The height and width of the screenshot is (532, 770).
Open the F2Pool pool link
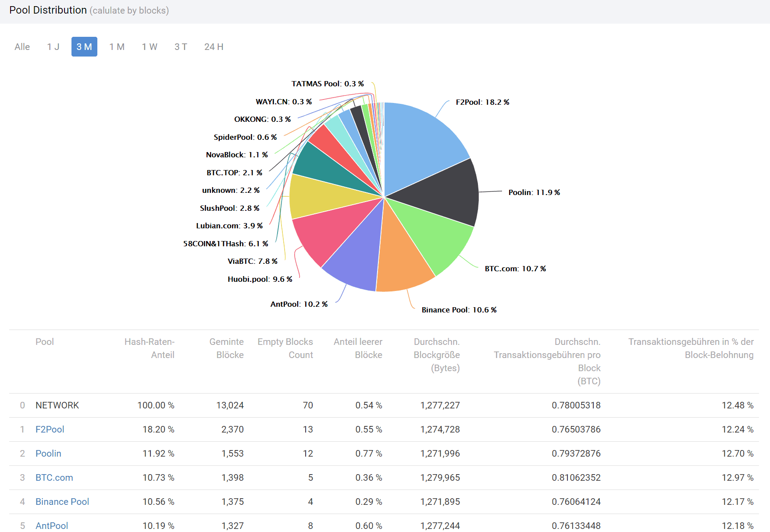50,429
